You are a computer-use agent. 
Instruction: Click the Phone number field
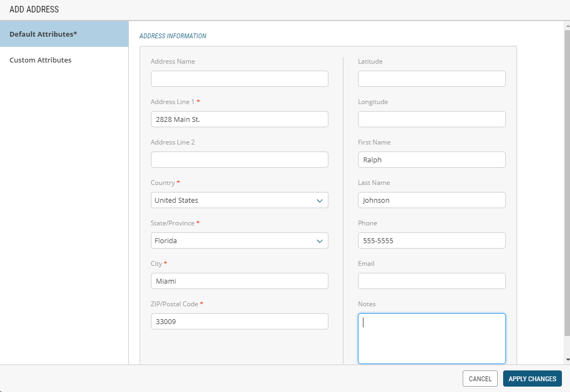431,240
